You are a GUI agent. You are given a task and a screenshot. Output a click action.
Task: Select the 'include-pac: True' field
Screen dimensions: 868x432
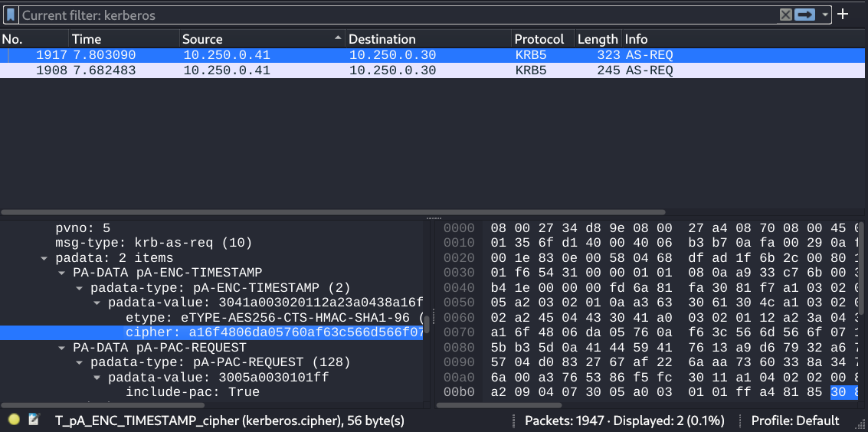coord(192,392)
